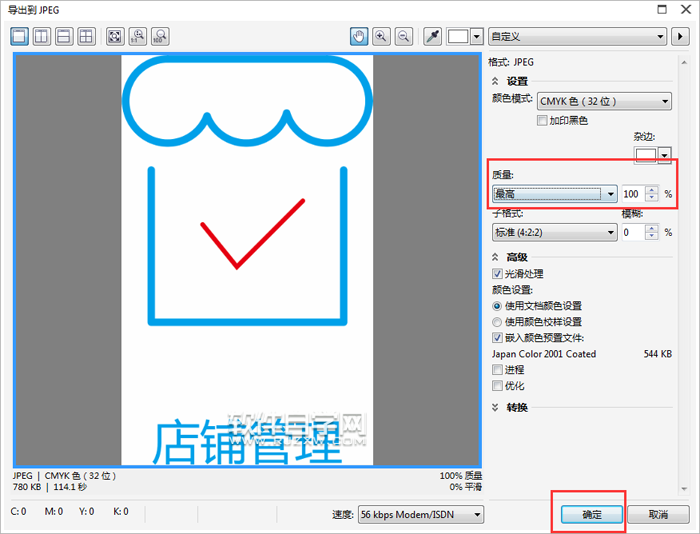Image resolution: width=700 pixels, height=534 pixels.
Task: Select 使用文档颜色设置 radio button
Action: pos(497,306)
